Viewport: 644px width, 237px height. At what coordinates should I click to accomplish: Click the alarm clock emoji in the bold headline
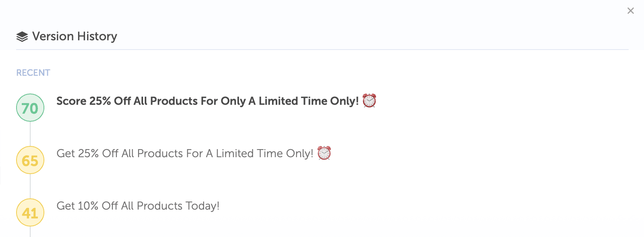(369, 101)
